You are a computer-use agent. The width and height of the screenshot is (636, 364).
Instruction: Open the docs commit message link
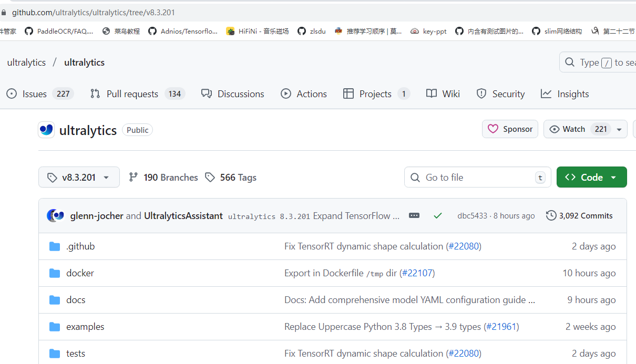409,300
